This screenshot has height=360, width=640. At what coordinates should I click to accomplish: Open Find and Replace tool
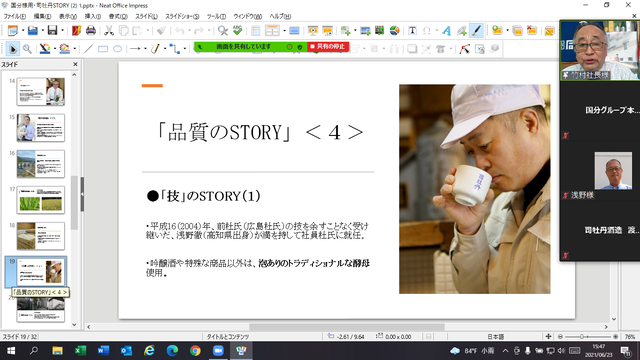(222, 31)
